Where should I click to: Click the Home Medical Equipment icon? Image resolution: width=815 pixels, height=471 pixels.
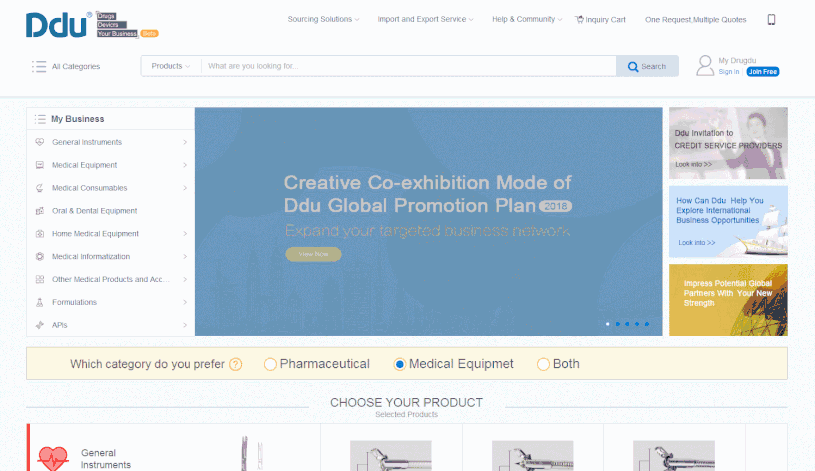tap(39, 234)
